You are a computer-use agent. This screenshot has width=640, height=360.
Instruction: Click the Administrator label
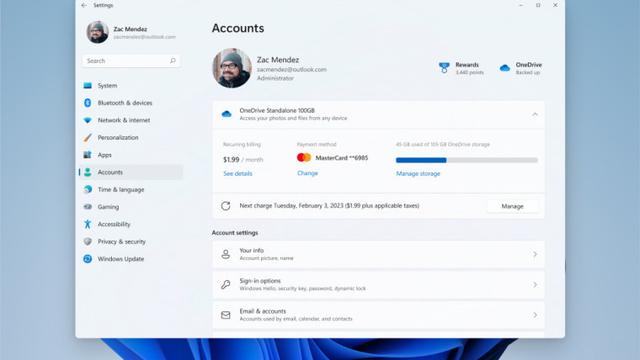275,78
